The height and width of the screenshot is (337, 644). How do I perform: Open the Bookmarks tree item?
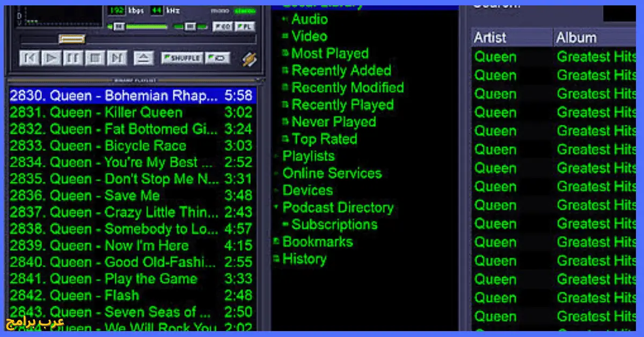(318, 242)
